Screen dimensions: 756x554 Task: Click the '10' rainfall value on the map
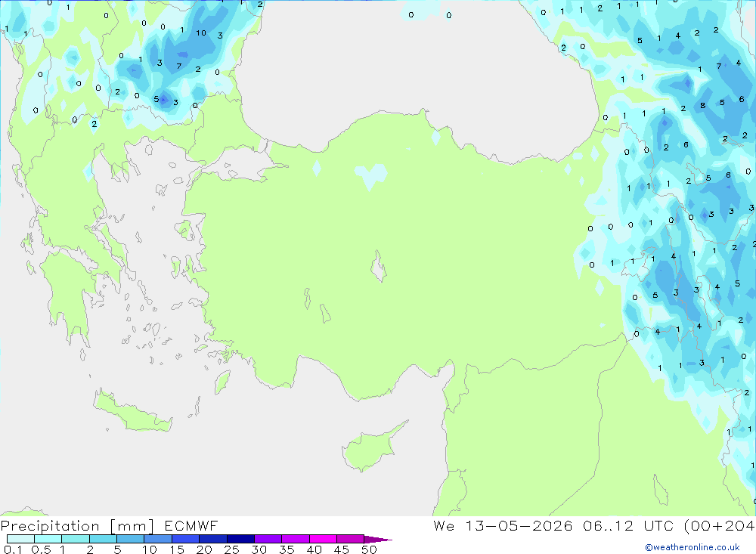pos(201,32)
